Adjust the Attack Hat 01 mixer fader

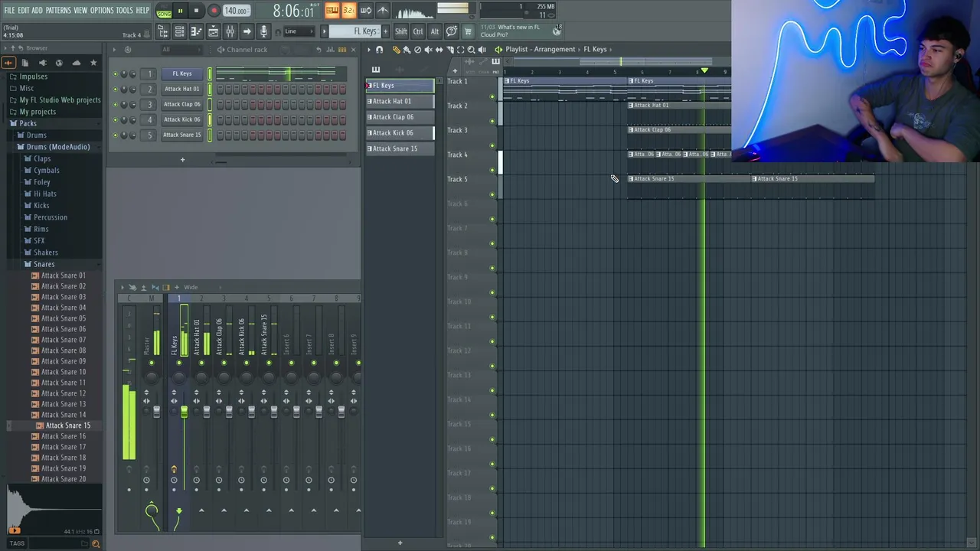point(207,412)
